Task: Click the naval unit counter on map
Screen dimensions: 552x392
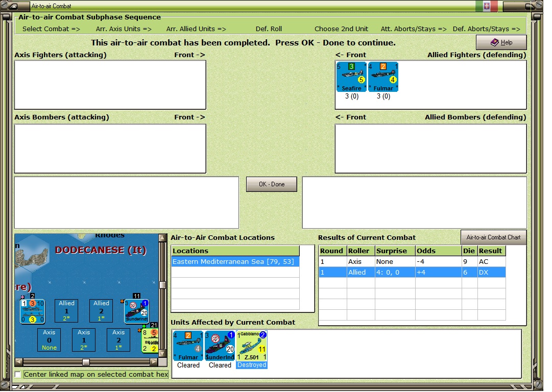Action: coord(32,311)
